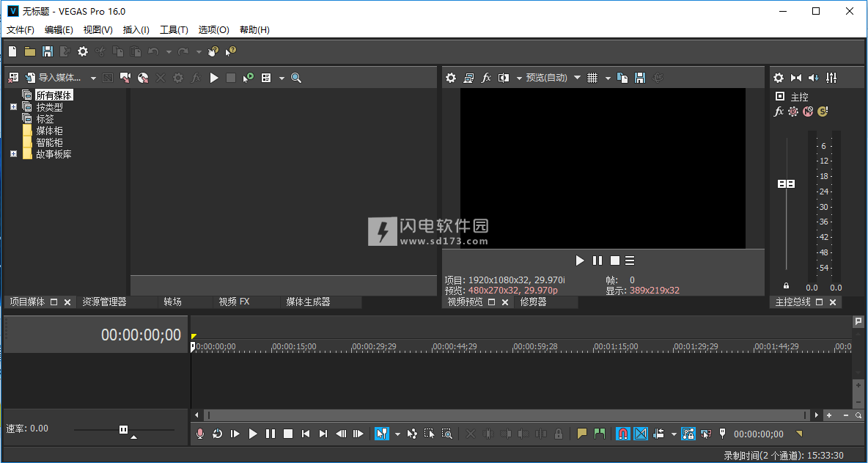Screen dimensions: 868x463
Task: Open master bus audio properties gear
Action: (779, 78)
